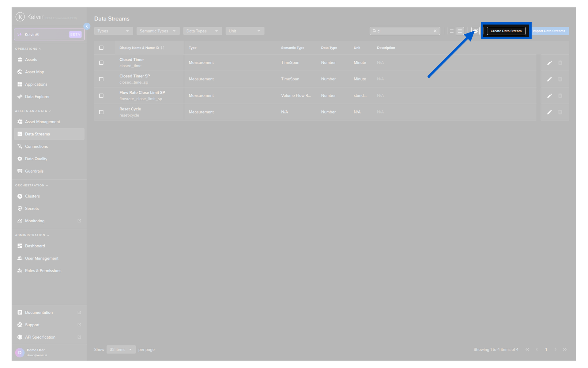Open the Unit filter dropdown
This screenshot has width=588, height=368.
pyautogui.click(x=244, y=31)
